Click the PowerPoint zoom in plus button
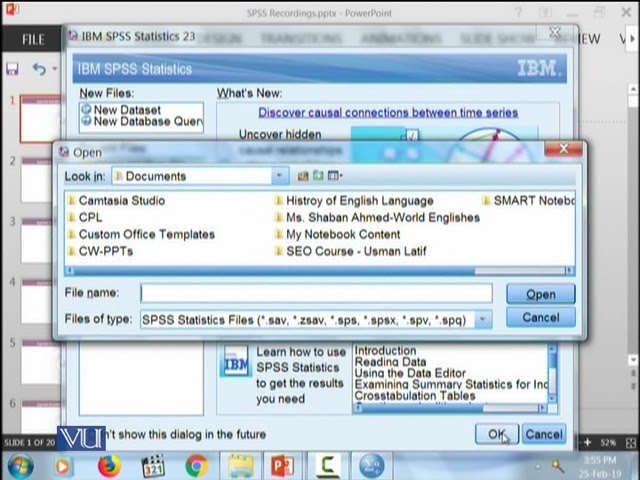Viewport: 640px width, 480px height. click(x=587, y=442)
